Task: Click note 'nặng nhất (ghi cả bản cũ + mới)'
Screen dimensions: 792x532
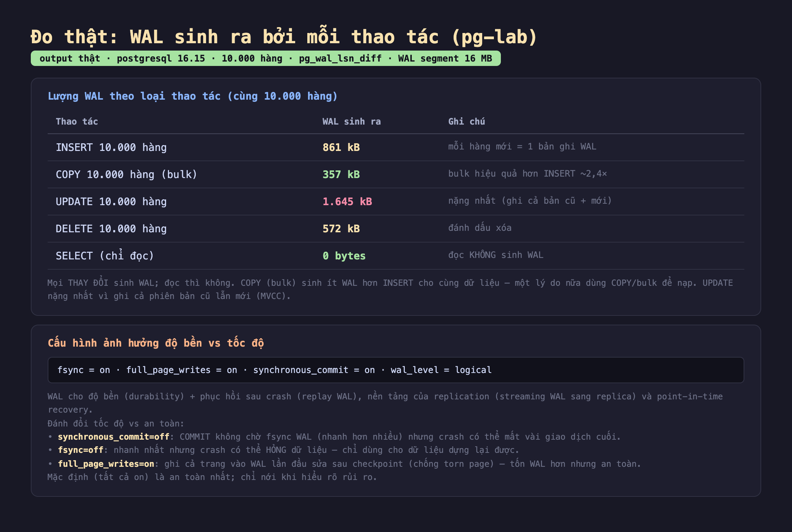Action: (530, 201)
